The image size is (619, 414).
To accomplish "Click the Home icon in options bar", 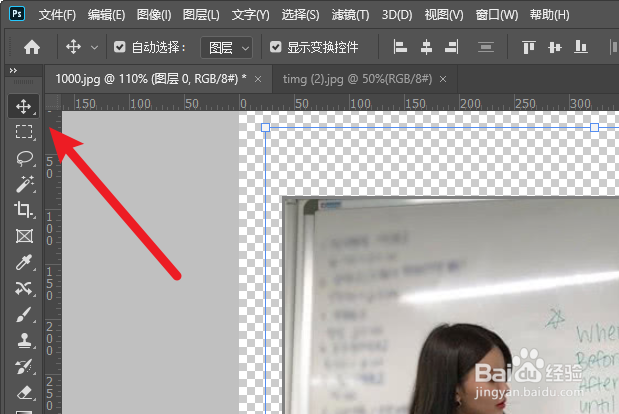I will [x=32, y=47].
